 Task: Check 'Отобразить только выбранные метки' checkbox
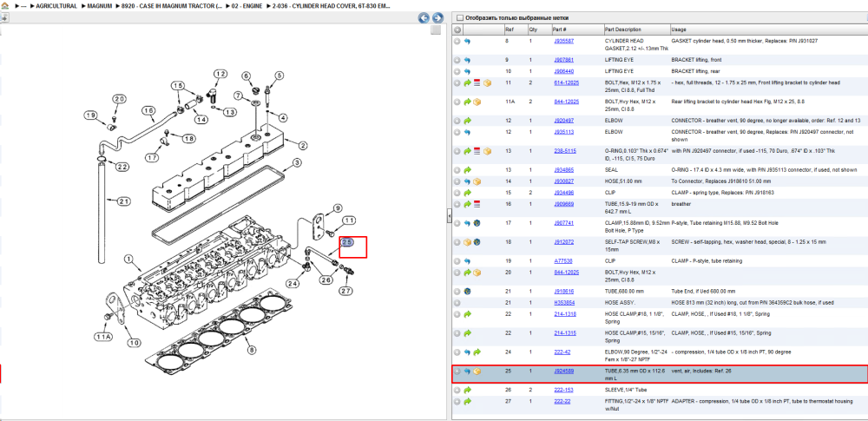click(459, 17)
